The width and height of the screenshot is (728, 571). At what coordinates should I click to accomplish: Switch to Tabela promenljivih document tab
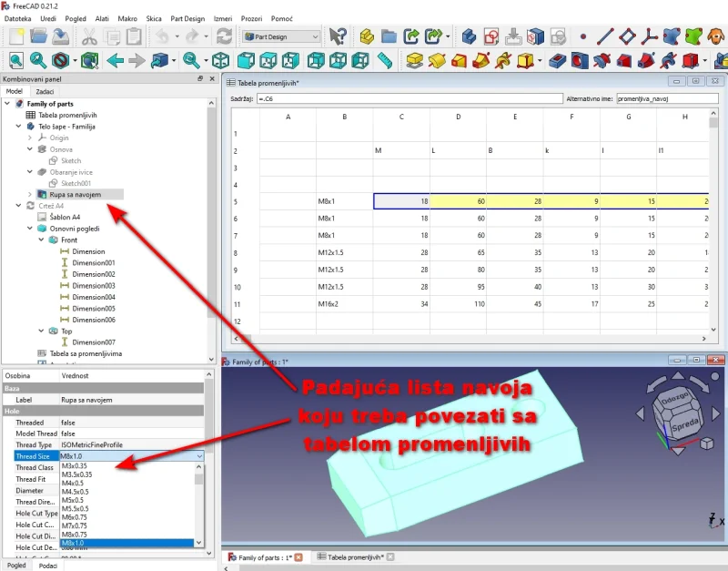click(x=355, y=556)
